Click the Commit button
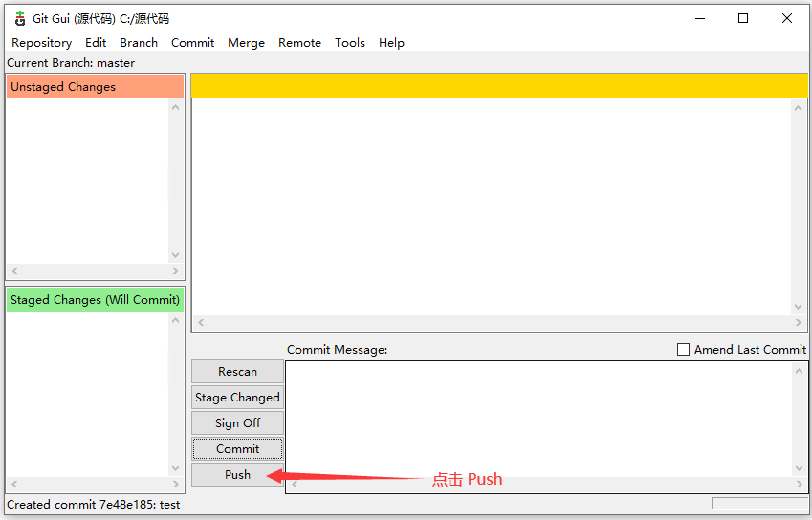The height and width of the screenshot is (520, 812). (x=238, y=449)
